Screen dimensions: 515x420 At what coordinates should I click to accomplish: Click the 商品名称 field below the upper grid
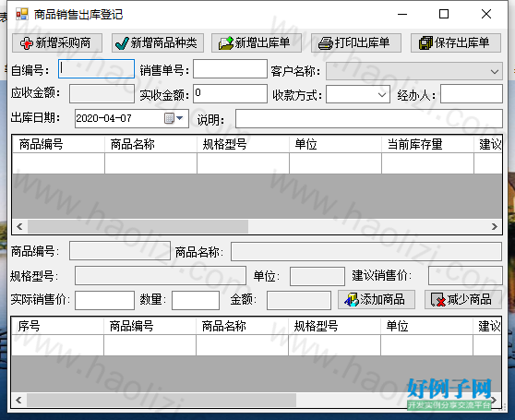click(x=366, y=252)
